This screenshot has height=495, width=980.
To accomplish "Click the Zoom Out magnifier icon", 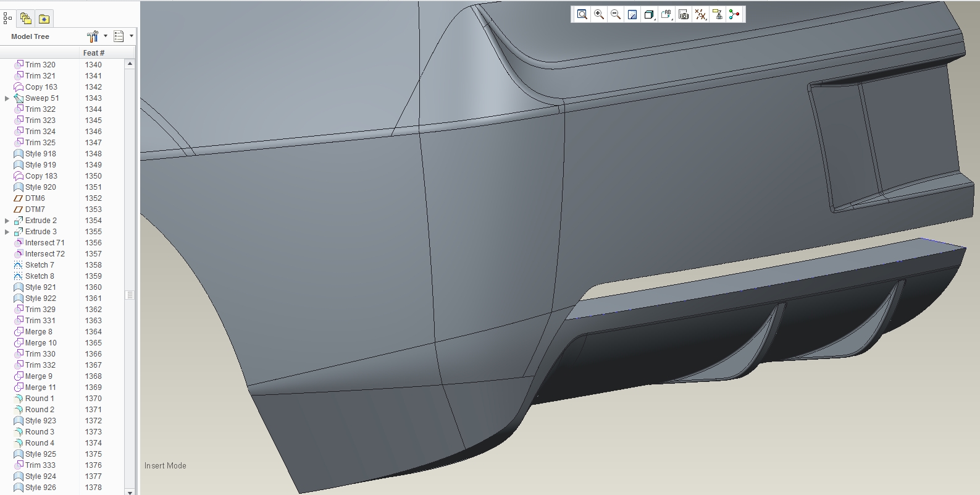I will (616, 14).
